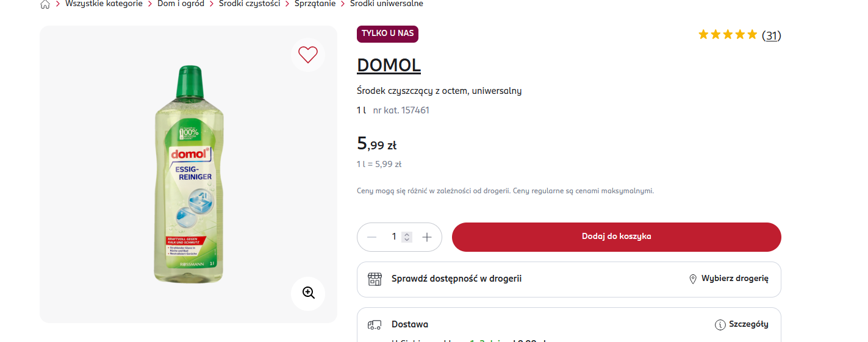The height and width of the screenshot is (342, 868).
Task: Navigate to Środki czystości category
Action: [249, 4]
